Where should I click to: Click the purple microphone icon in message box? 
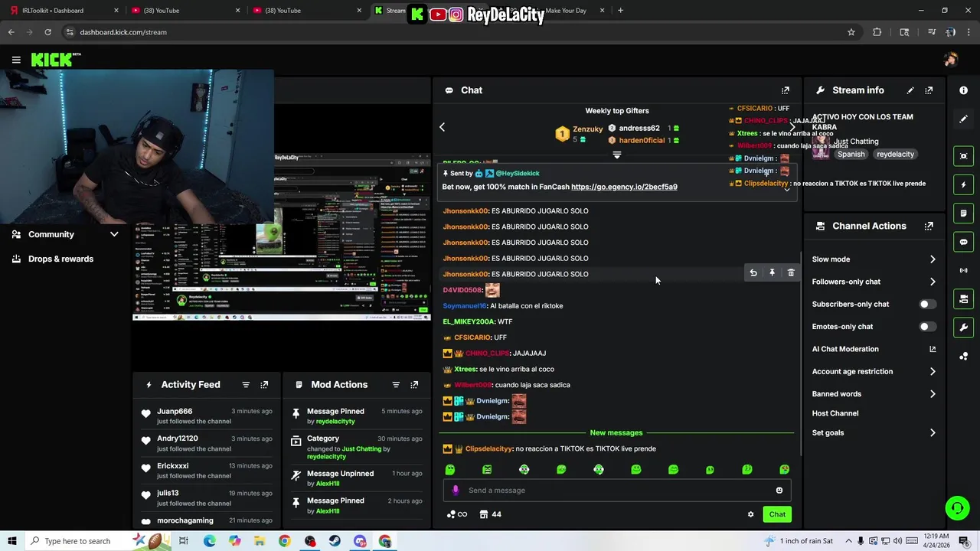click(456, 491)
